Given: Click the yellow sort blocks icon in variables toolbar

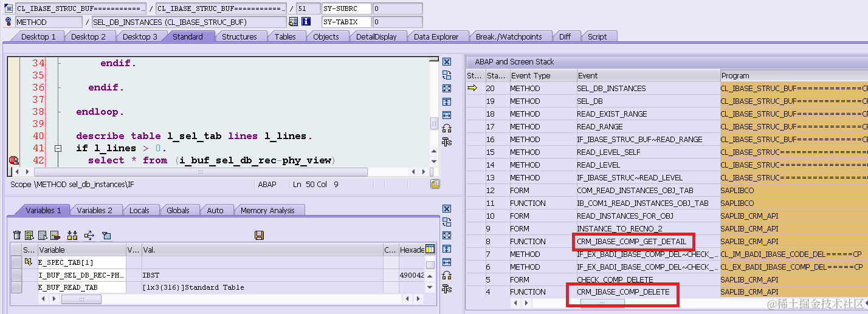Looking at the screenshot, I should pyautogui.click(x=72, y=235).
